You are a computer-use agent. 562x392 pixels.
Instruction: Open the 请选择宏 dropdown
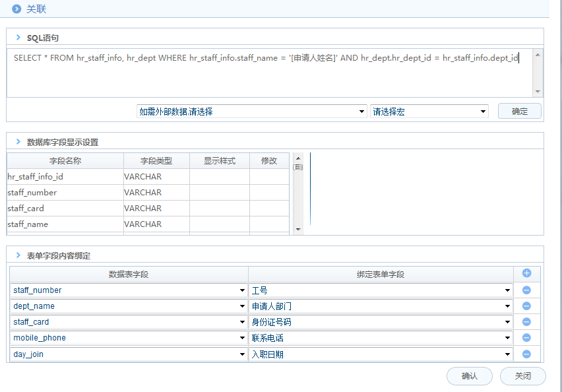(483, 111)
